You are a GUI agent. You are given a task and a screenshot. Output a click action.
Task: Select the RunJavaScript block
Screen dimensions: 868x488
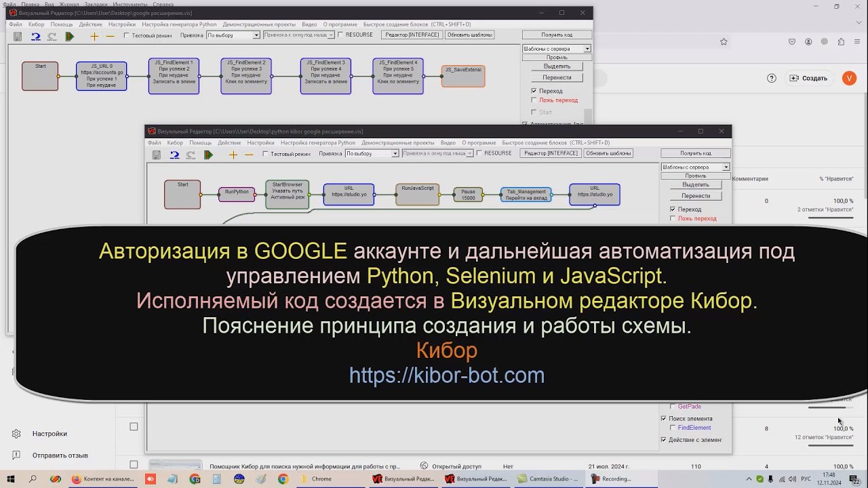(x=418, y=195)
